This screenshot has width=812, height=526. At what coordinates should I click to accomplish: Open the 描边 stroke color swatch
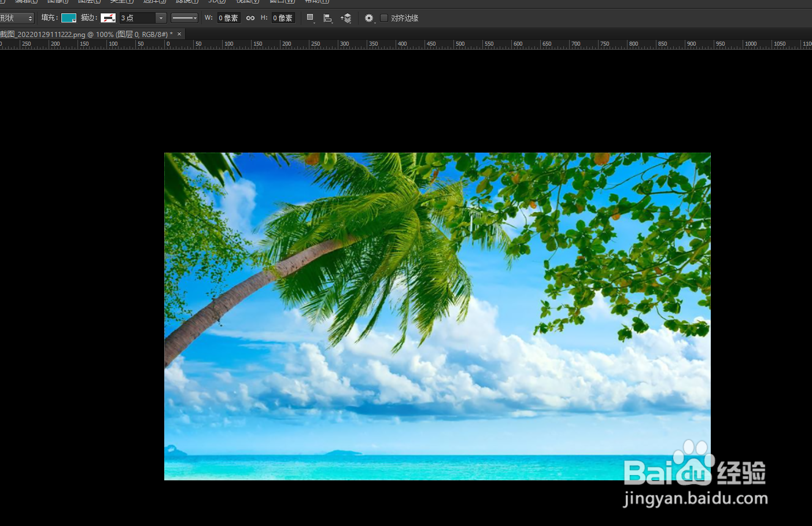click(x=108, y=18)
